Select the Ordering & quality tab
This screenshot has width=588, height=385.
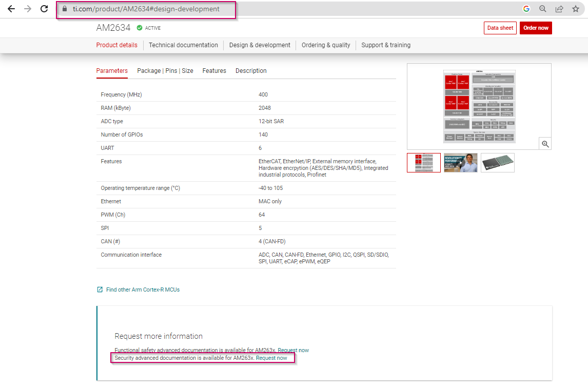coord(326,45)
